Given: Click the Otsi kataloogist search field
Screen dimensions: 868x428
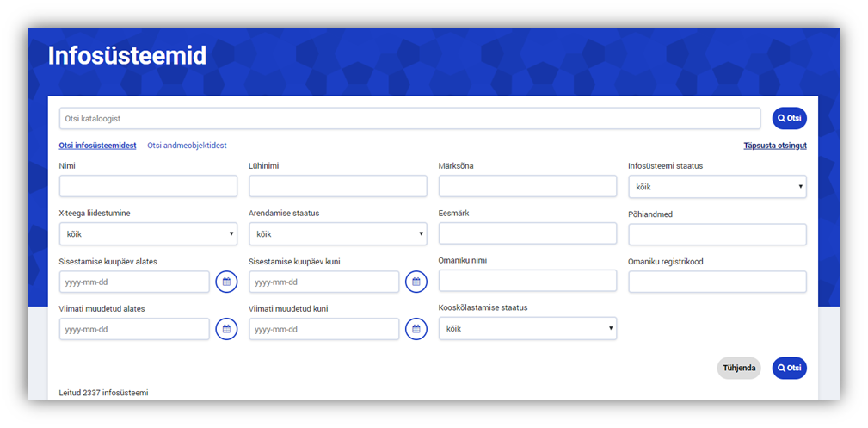Looking at the screenshot, I should (x=409, y=118).
